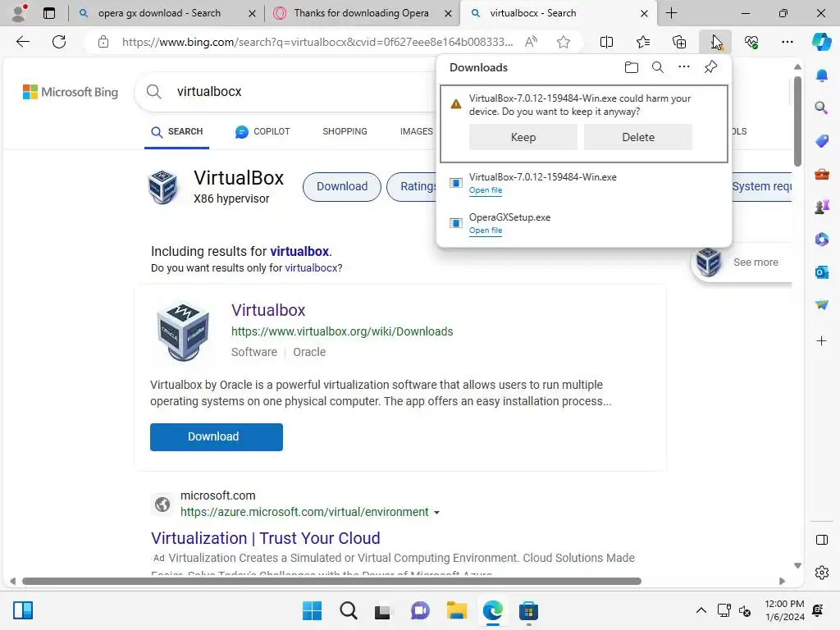This screenshot has height=630, width=840.
Task: Open the Favorites list
Action: pos(643,42)
